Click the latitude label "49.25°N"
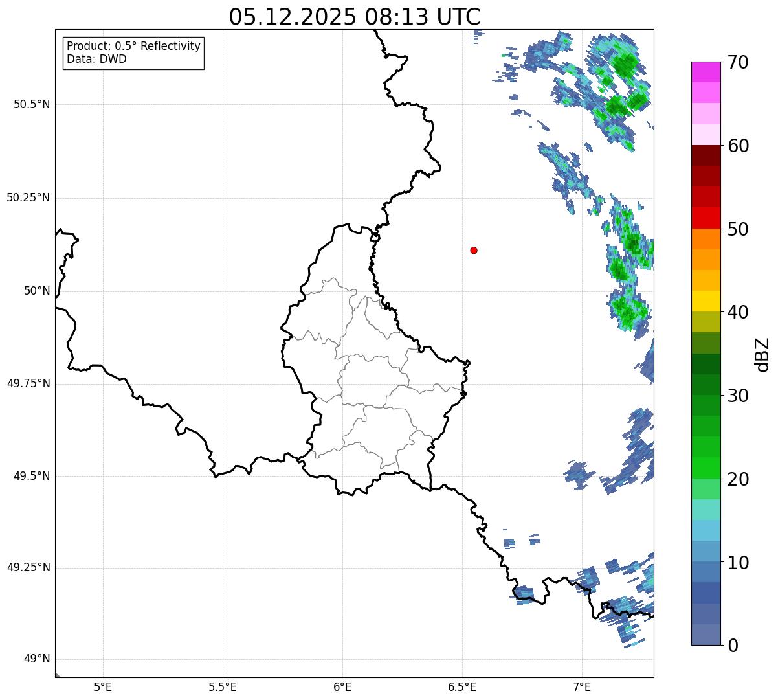Screen dimensions: 778x700 click(28, 568)
